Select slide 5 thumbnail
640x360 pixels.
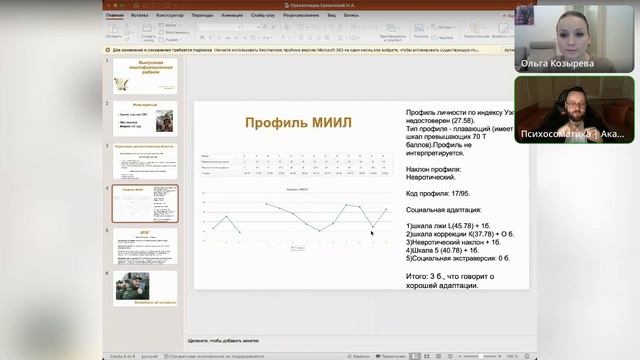point(145,246)
